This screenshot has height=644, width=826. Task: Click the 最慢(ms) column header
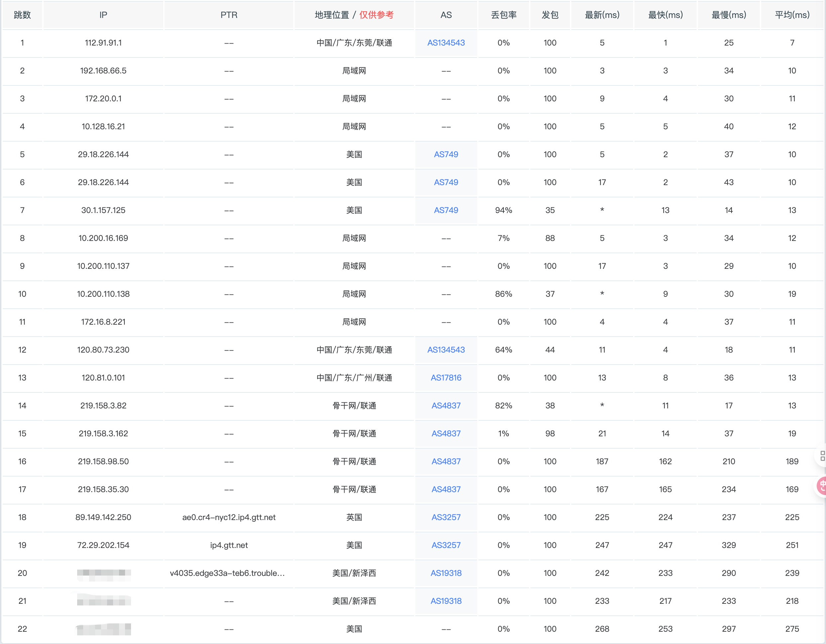click(x=729, y=15)
